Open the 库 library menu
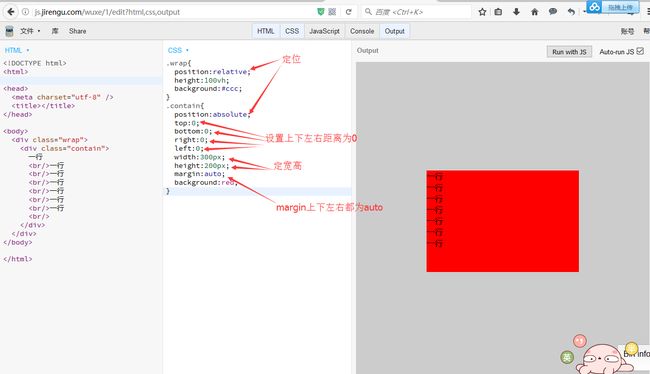 coord(55,31)
